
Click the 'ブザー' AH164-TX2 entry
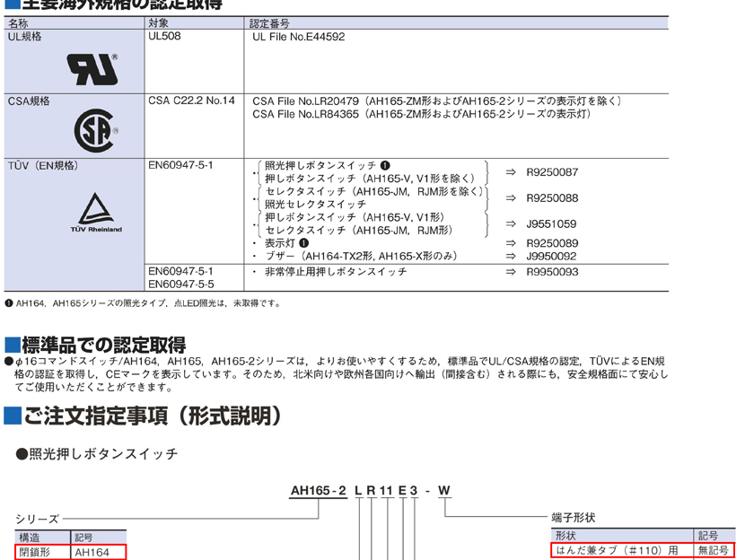361,257
